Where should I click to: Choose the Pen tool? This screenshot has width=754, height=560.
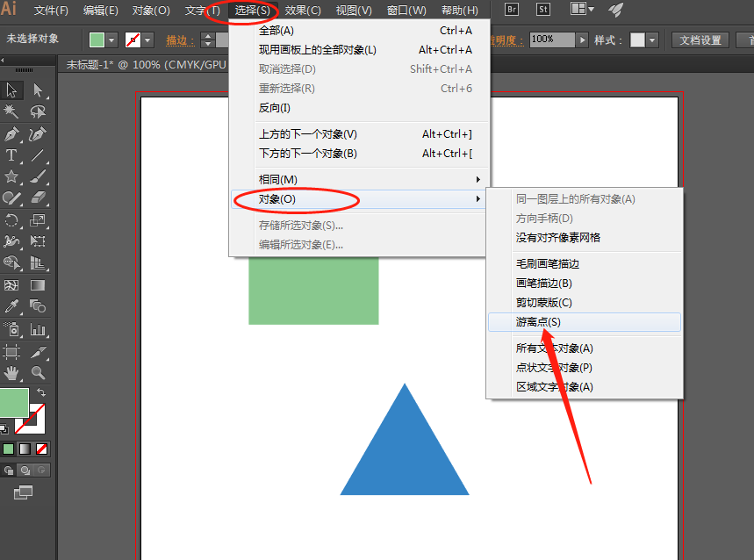[12, 134]
